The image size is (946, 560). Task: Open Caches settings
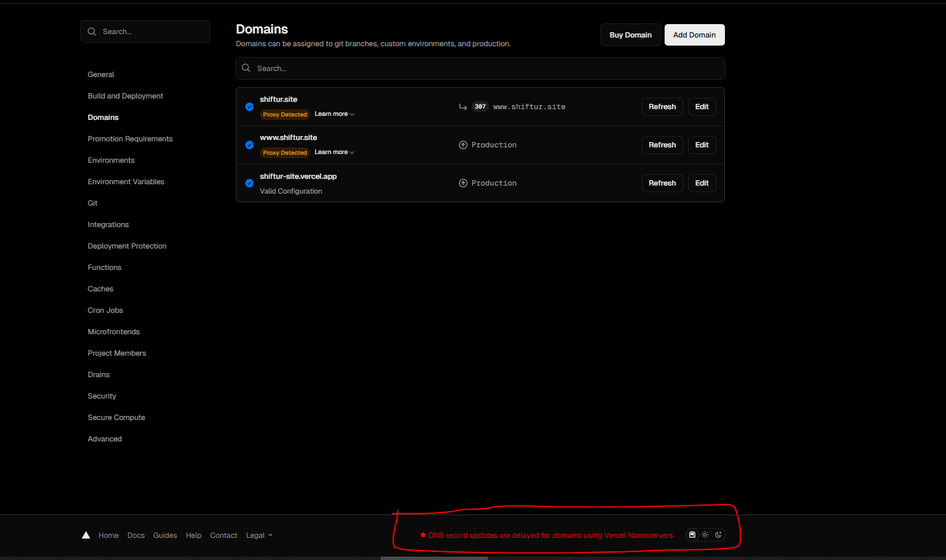click(x=100, y=289)
